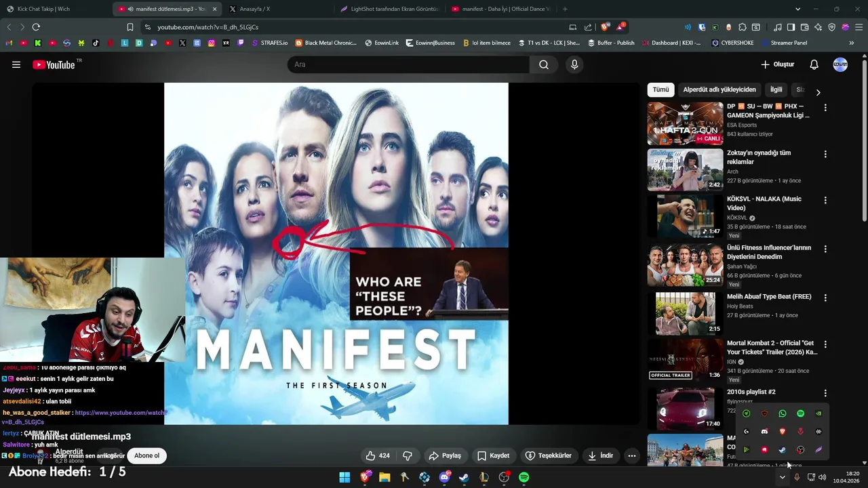Viewport: 868px width, 488px height.
Task: Click the youtube.com address bar URL
Action: 208,27
